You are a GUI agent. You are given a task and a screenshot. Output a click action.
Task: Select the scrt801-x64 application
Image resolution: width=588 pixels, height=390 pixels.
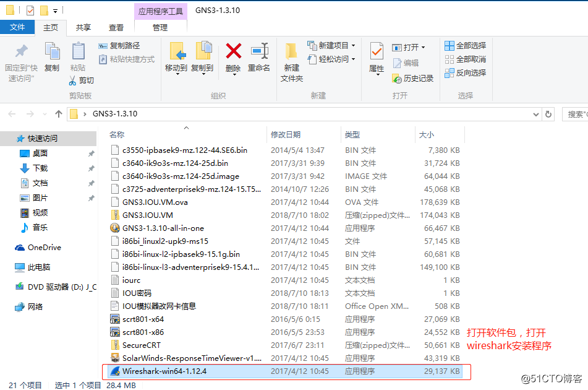coord(285,319)
